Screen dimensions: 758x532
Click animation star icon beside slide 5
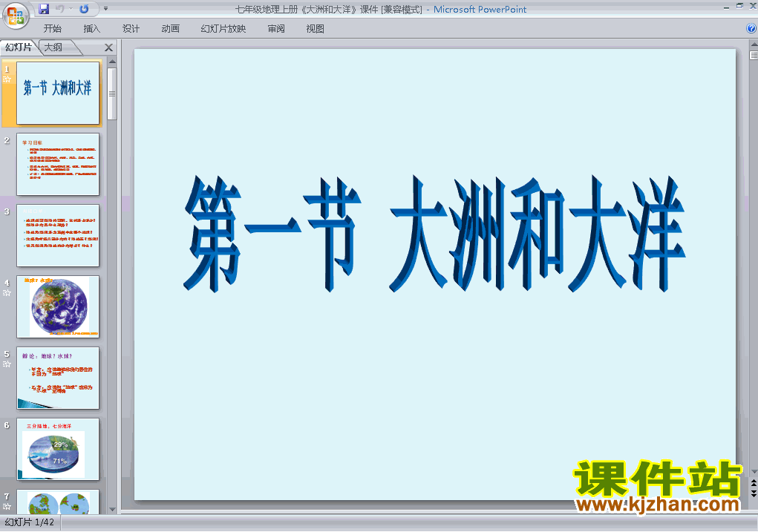point(7,364)
